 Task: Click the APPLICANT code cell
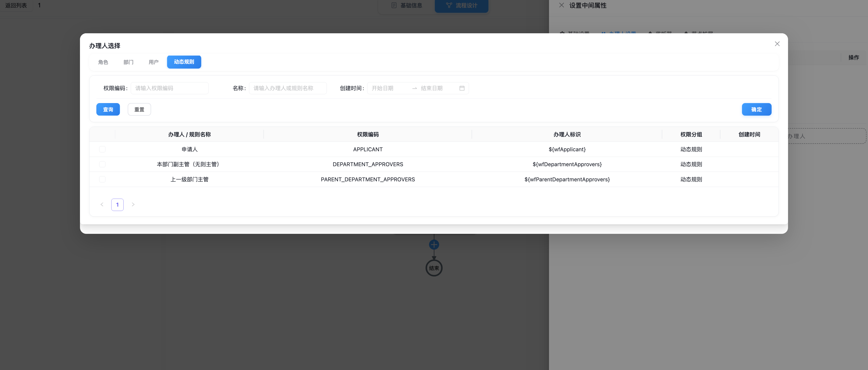[x=368, y=149]
